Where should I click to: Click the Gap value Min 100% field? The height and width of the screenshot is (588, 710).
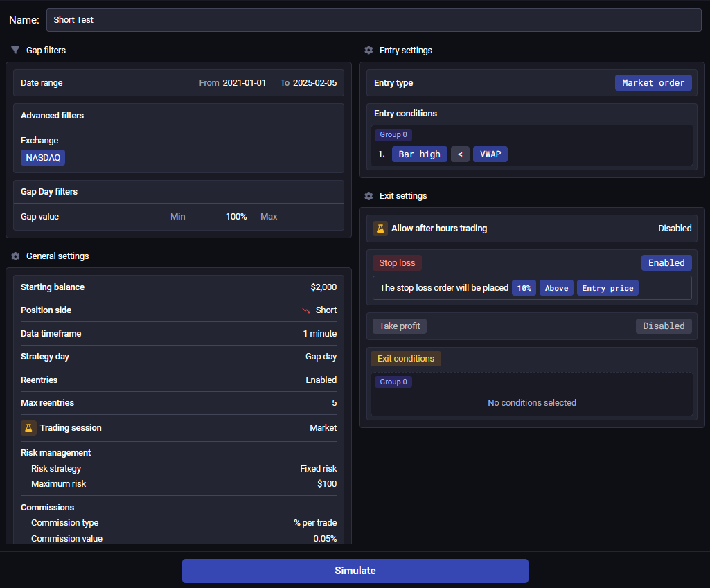[236, 217]
